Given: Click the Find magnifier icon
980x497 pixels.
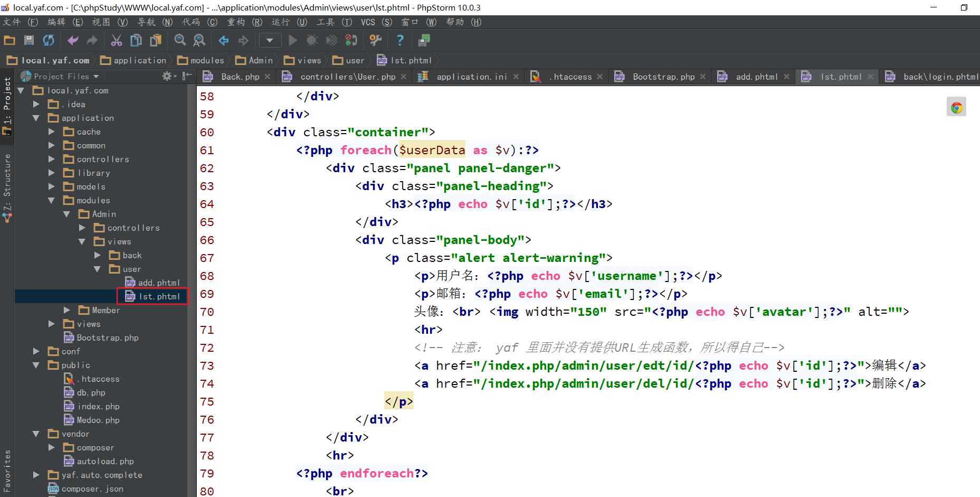Looking at the screenshot, I should pyautogui.click(x=180, y=40).
